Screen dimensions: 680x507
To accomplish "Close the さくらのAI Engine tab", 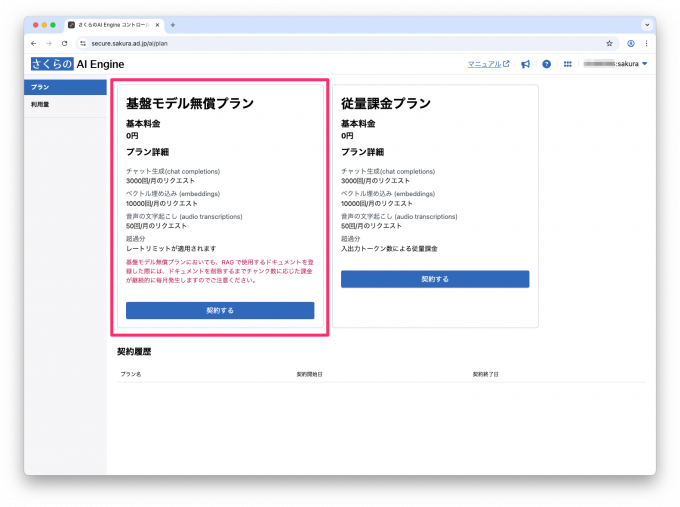I will [x=157, y=25].
